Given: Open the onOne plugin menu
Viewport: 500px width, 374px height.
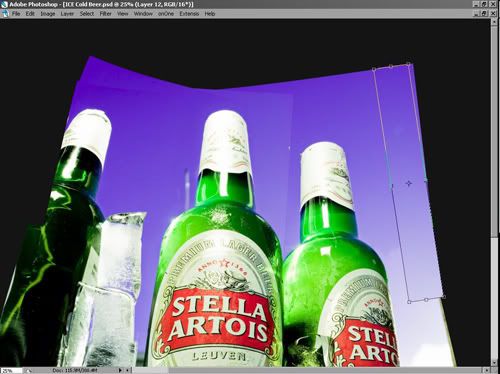Looking at the screenshot, I should point(166,14).
